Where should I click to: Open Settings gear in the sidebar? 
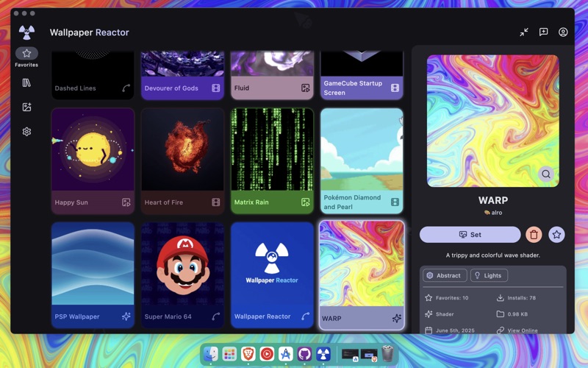(x=26, y=132)
